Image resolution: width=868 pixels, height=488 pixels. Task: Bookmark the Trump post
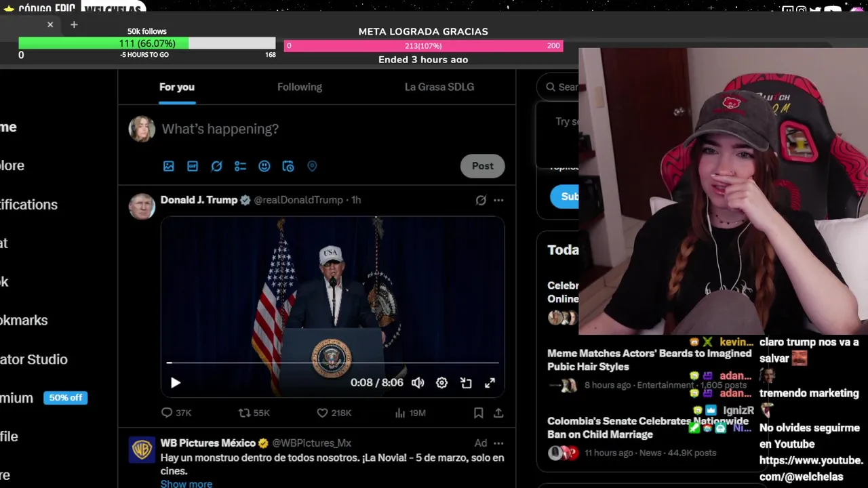point(478,413)
